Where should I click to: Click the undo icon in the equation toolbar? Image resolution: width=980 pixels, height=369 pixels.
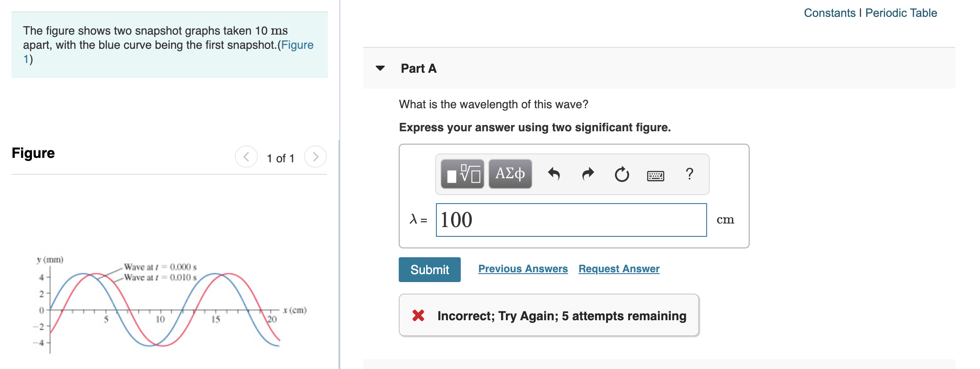click(x=554, y=174)
